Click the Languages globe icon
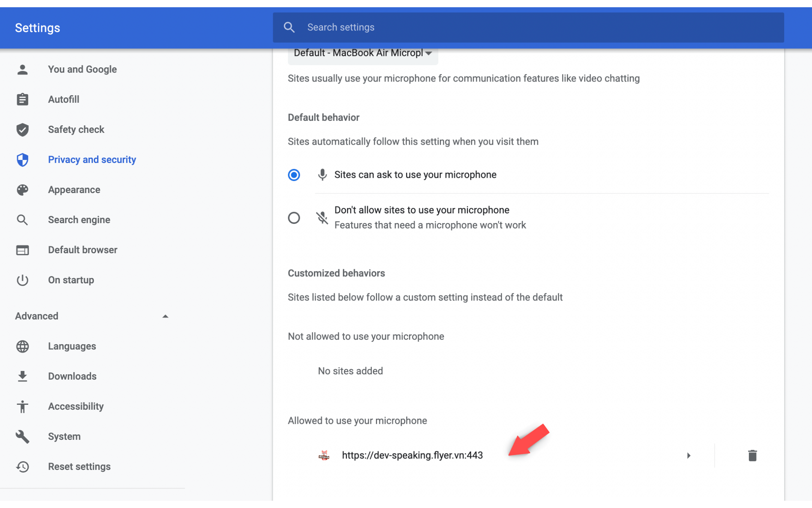 (22, 346)
